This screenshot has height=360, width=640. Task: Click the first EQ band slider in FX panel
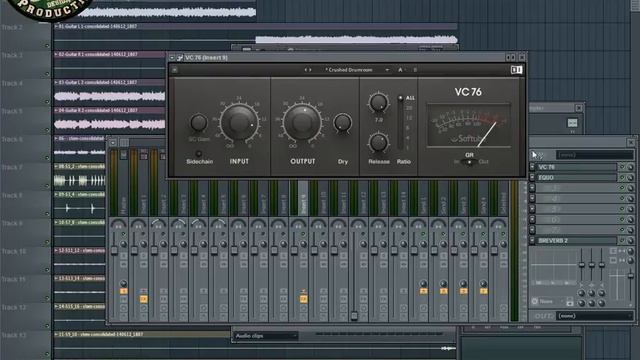click(x=582, y=265)
